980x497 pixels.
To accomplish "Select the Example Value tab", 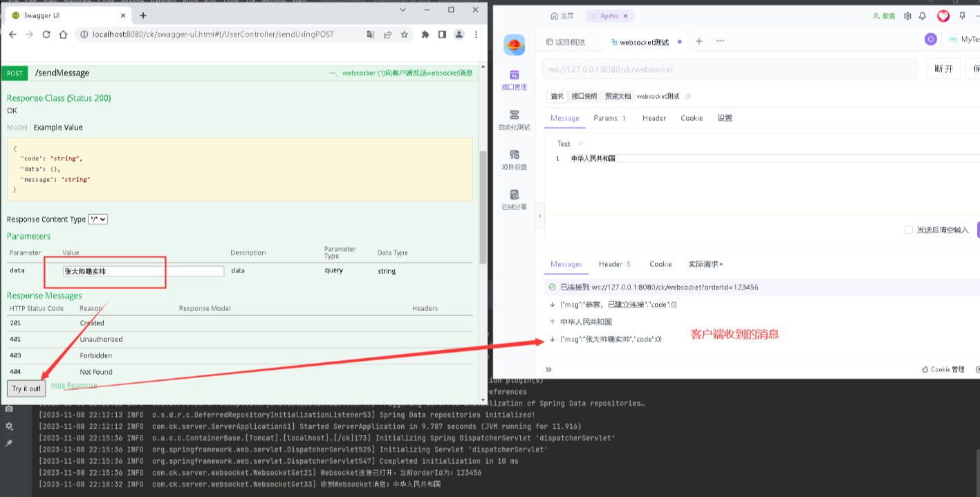I will pos(58,127).
